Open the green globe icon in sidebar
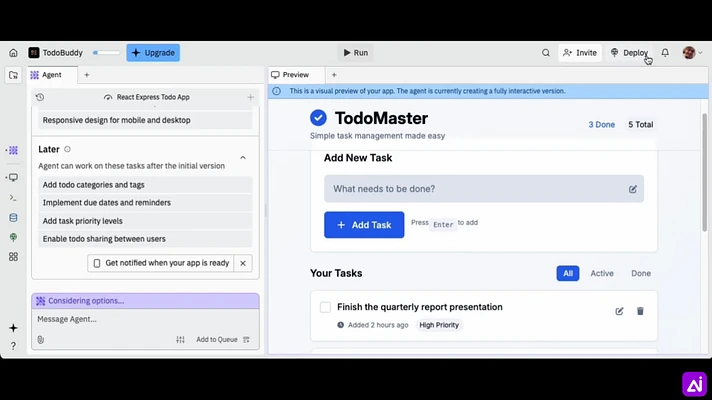The image size is (712, 400). [x=13, y=237]
